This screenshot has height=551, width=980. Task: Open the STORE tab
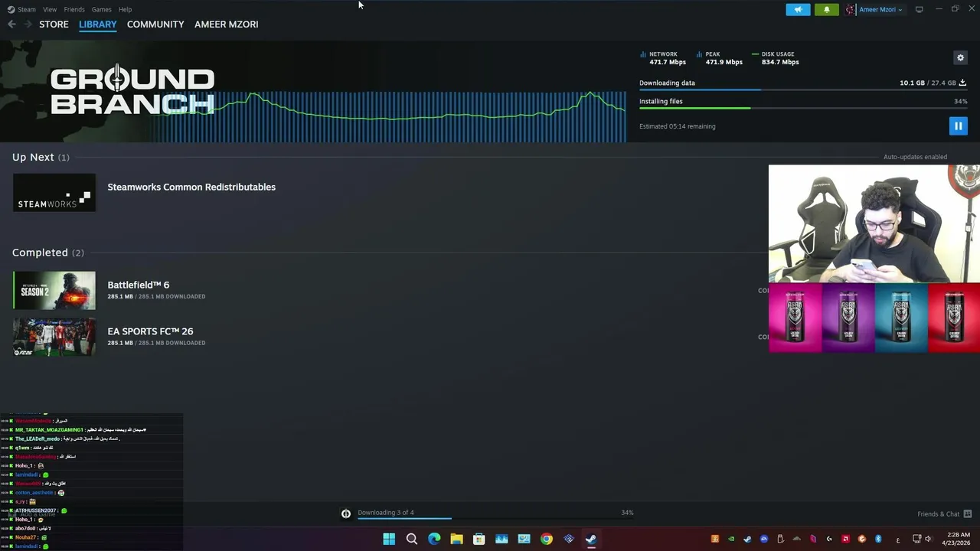(x=54, y=24)
